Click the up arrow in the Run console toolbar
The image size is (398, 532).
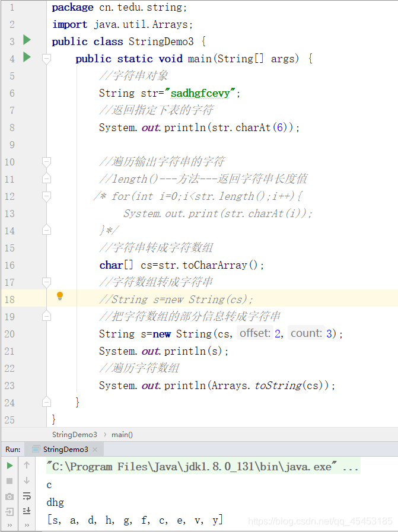pyautogui.click(x=27, y=466)
